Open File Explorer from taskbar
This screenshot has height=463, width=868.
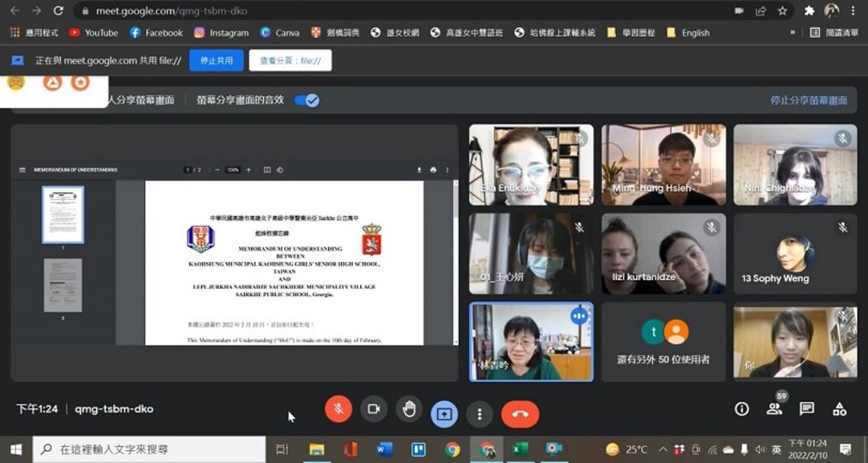pyautogui.click(x=316, y=449)
